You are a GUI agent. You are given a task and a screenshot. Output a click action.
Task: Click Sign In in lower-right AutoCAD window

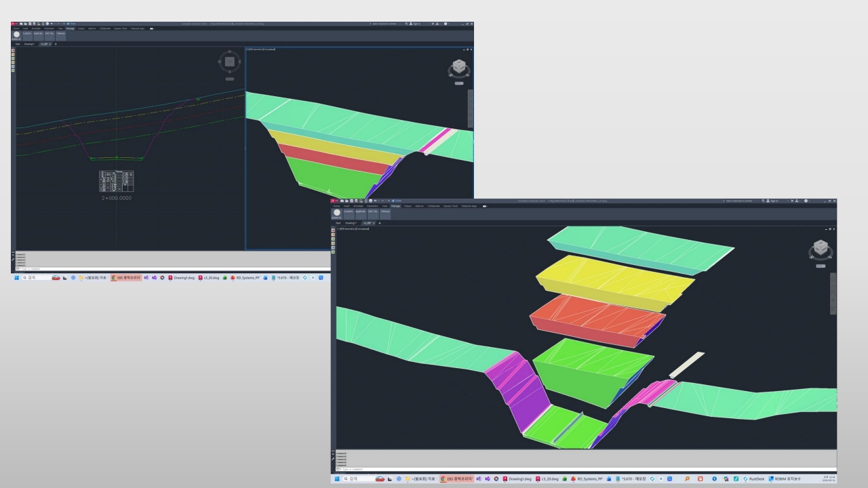(x=772, y=201)
